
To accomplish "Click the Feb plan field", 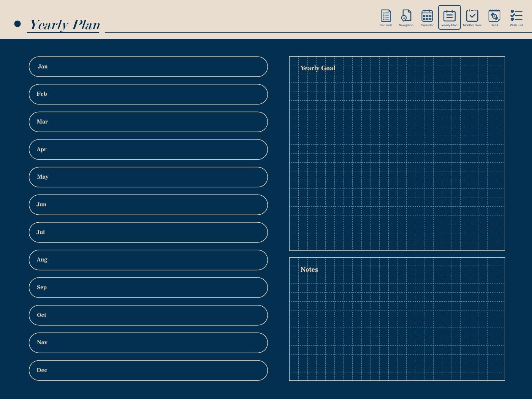I will point(148,94).
